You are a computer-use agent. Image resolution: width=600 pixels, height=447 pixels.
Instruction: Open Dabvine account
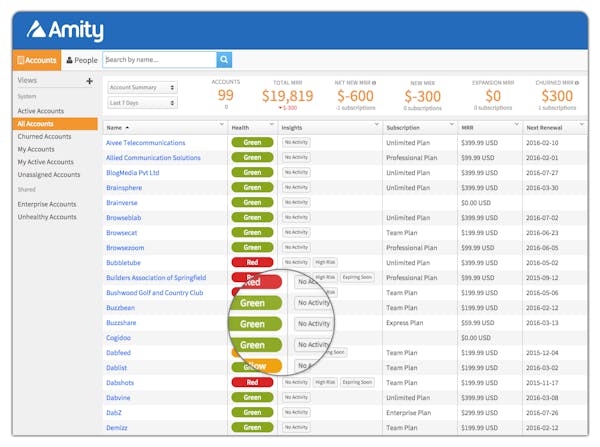[x=118, y=398]
